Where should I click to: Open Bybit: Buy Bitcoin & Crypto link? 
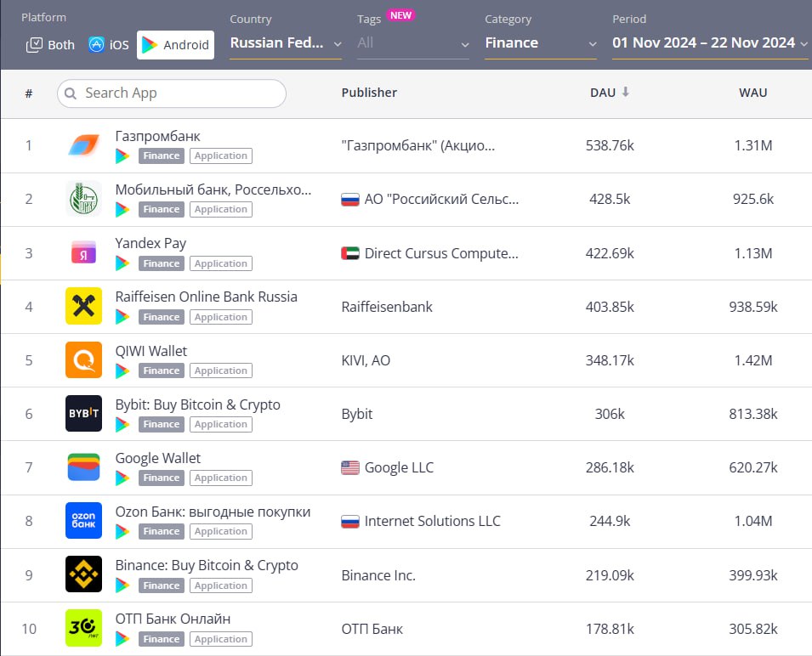pyautogui.click(x=198, y=404)
